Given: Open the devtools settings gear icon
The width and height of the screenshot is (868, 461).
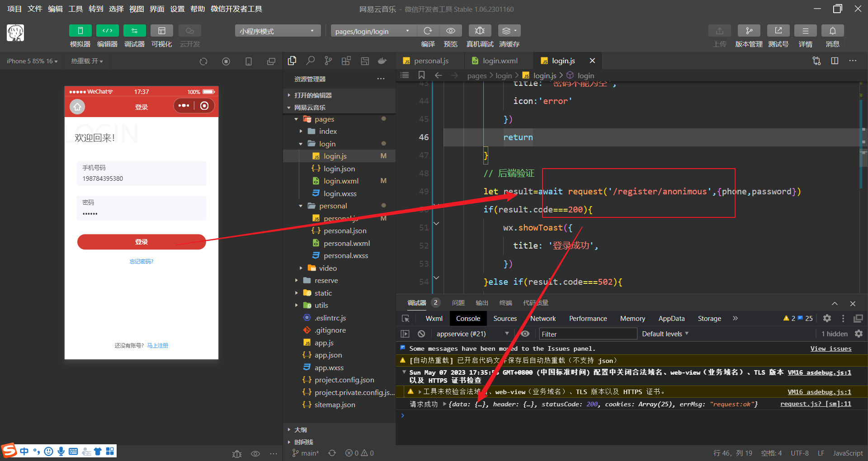Looking at the screenshot, I should tap(827, 318).
